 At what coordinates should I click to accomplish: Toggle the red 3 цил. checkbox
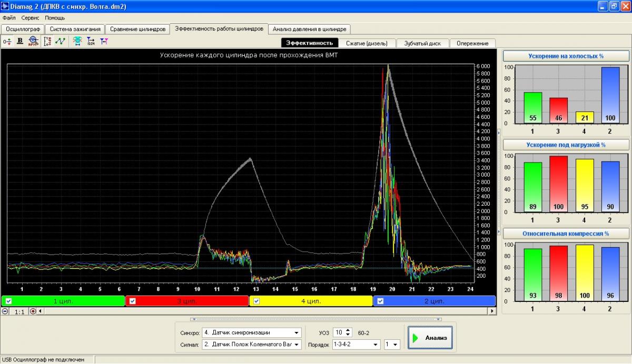pos(133,301)
